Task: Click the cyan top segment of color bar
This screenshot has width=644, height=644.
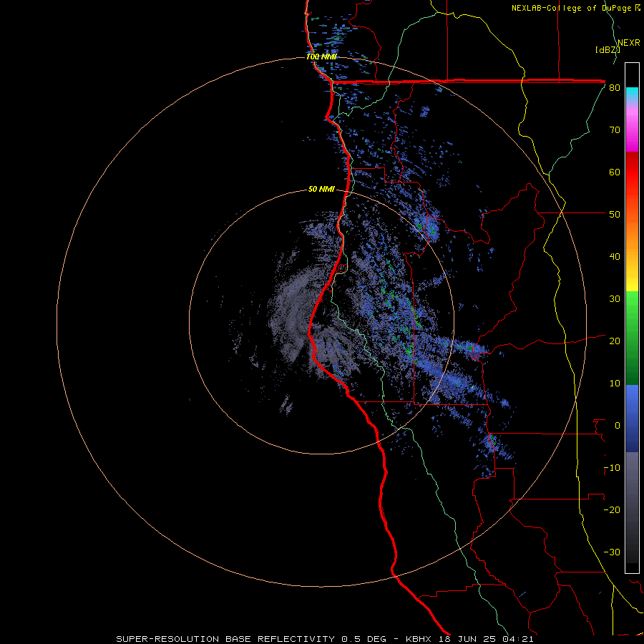Action: click(632, 95)
